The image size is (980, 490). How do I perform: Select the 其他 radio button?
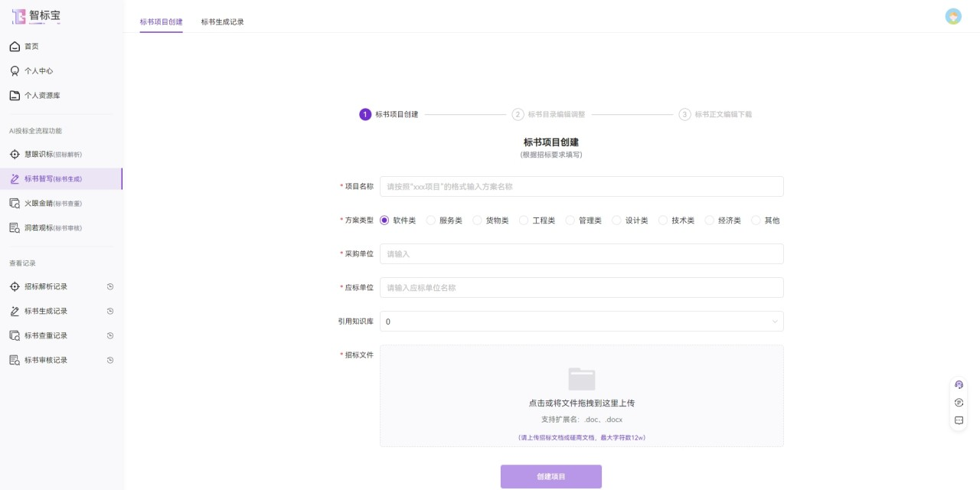click(756, 220)
